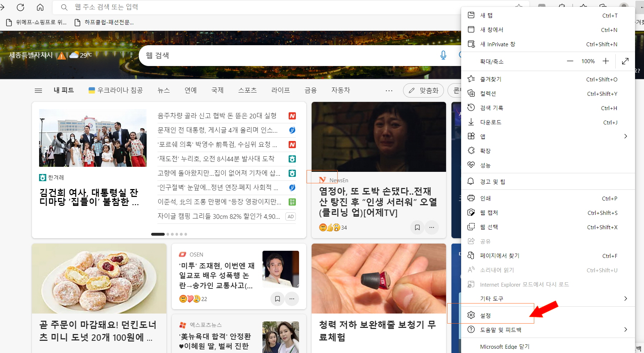The height and width of the screenshot is (353, 644).
Task: Bookmark the OSEN article card
Action: (278, 299)
